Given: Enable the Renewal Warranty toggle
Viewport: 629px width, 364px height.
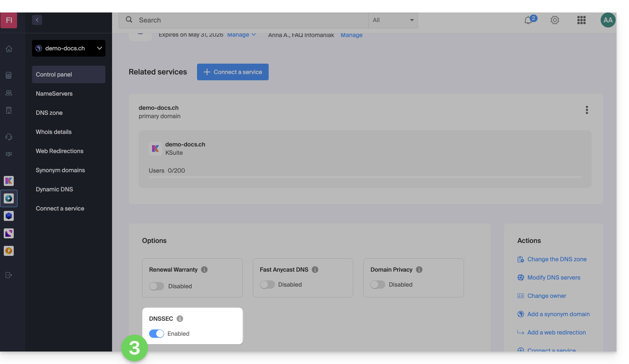Looking at the screenshot, I should [x=157, y=286].
